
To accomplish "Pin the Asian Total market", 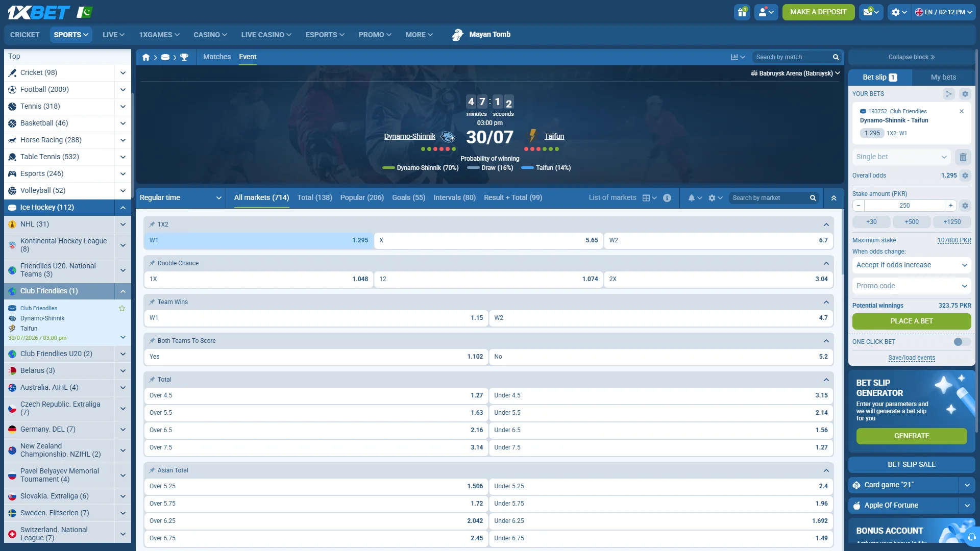I will (x=152, y=470).
